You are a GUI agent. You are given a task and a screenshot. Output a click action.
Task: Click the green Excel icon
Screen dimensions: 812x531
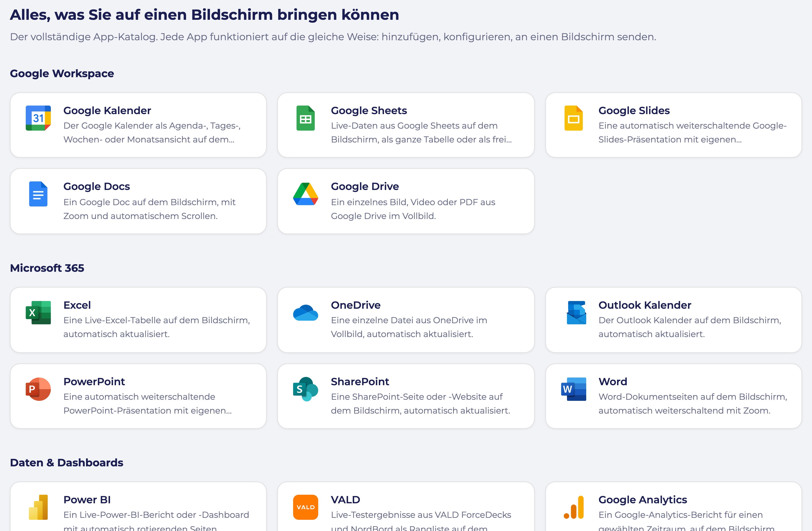[x=38, y=312]
